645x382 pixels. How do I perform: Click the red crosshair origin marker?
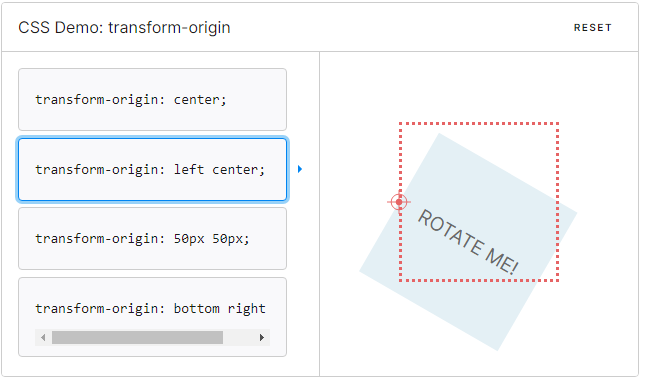(399, 202)
